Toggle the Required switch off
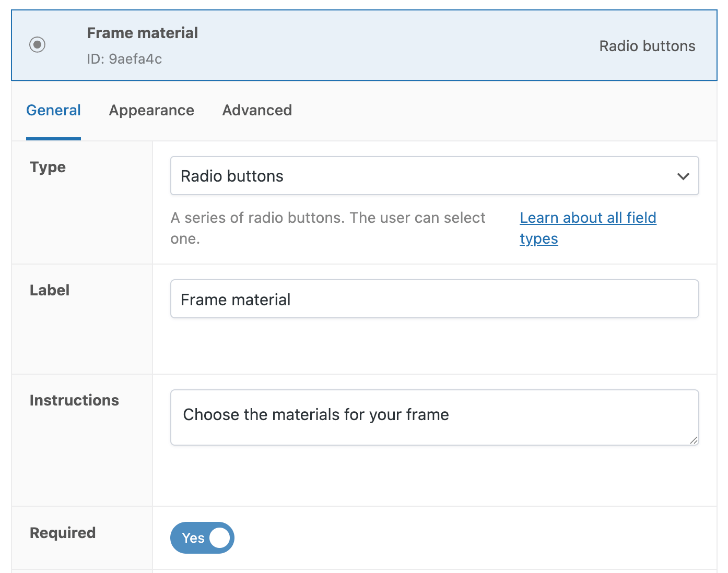The image size is (728, 573). click(x=202, y=538)
